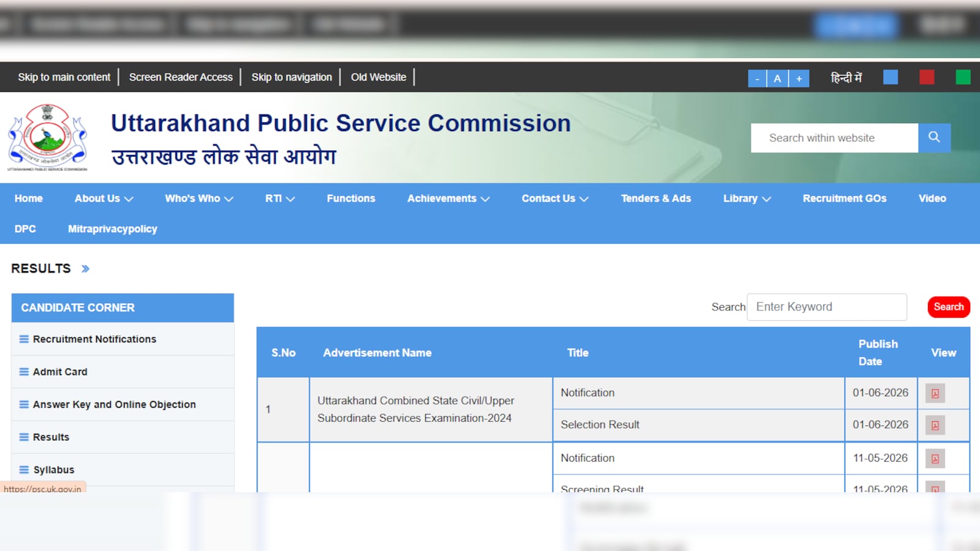980x551 pixels.
Task: Select the blue color theme swatch
Action: (x=891, y=77)
